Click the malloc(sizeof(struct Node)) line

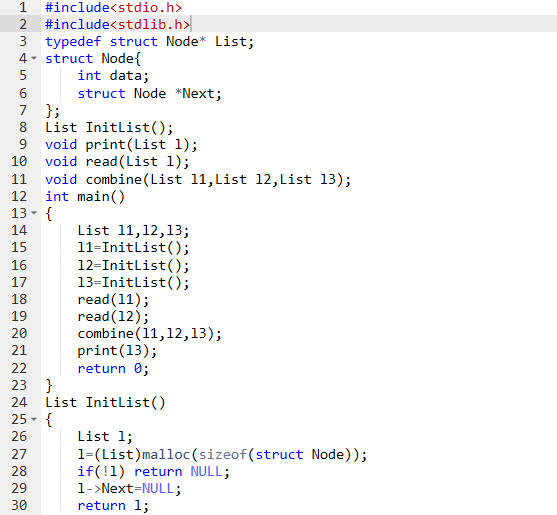tap(222, 454)
